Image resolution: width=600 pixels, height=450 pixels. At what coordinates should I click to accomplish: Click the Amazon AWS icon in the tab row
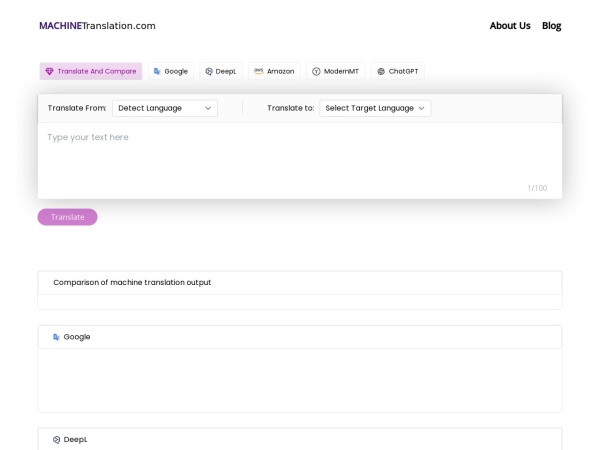point(259,71)
